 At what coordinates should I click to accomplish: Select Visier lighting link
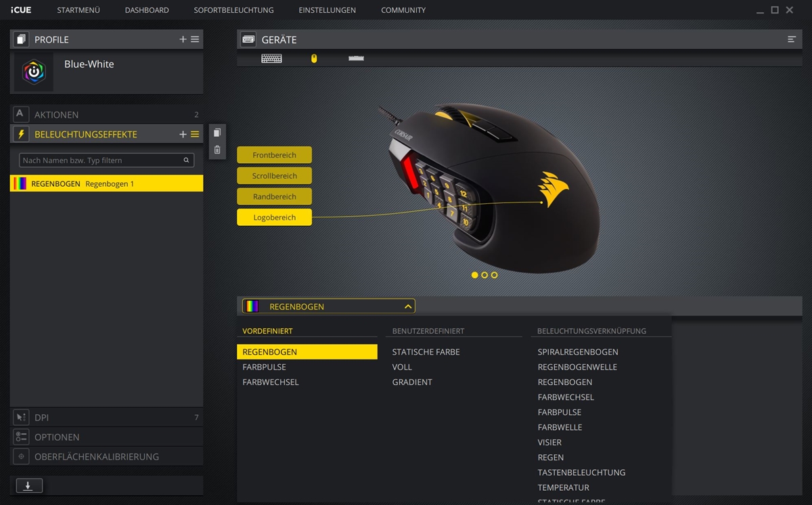(x=549, y=442)
